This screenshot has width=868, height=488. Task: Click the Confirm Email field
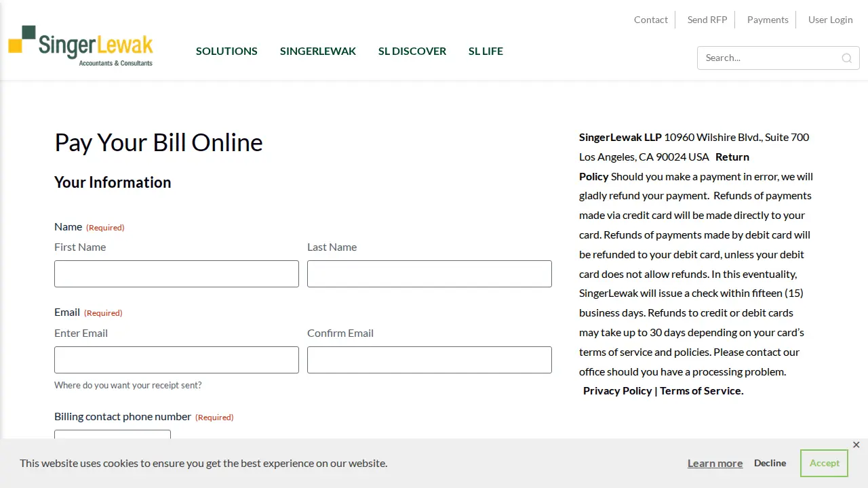pos(429,360)
